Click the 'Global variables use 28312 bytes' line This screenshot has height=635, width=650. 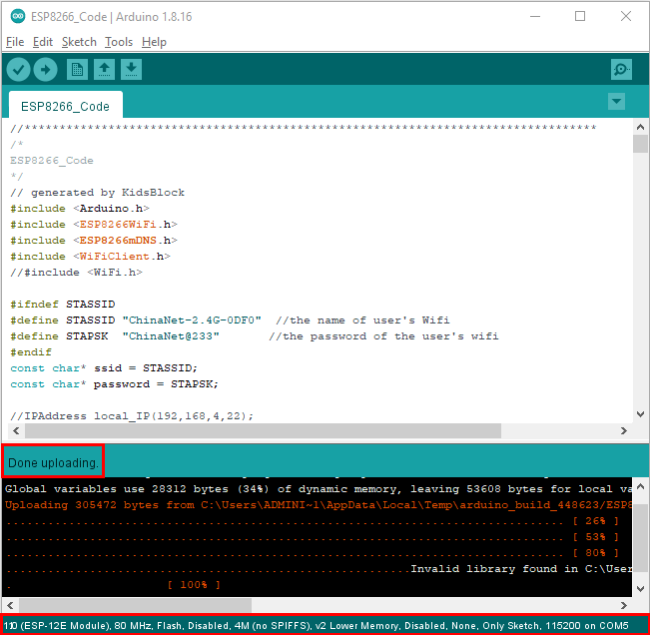coord(318,489)
